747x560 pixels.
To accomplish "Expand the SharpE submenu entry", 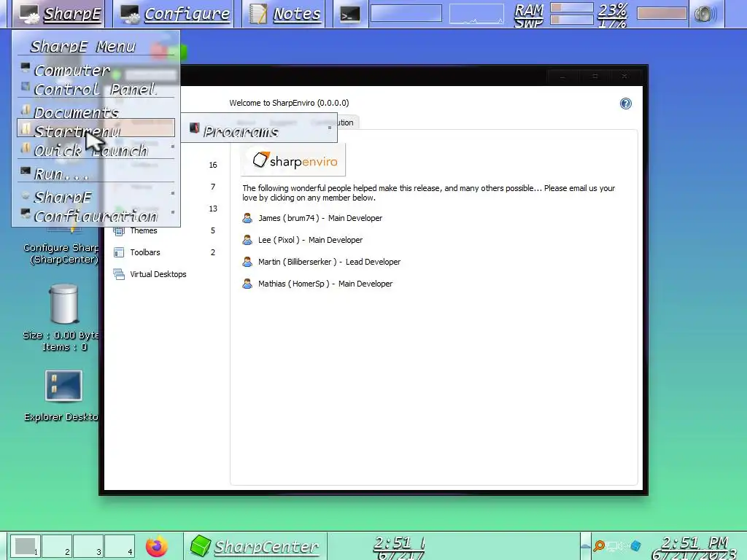I will 96,195.
